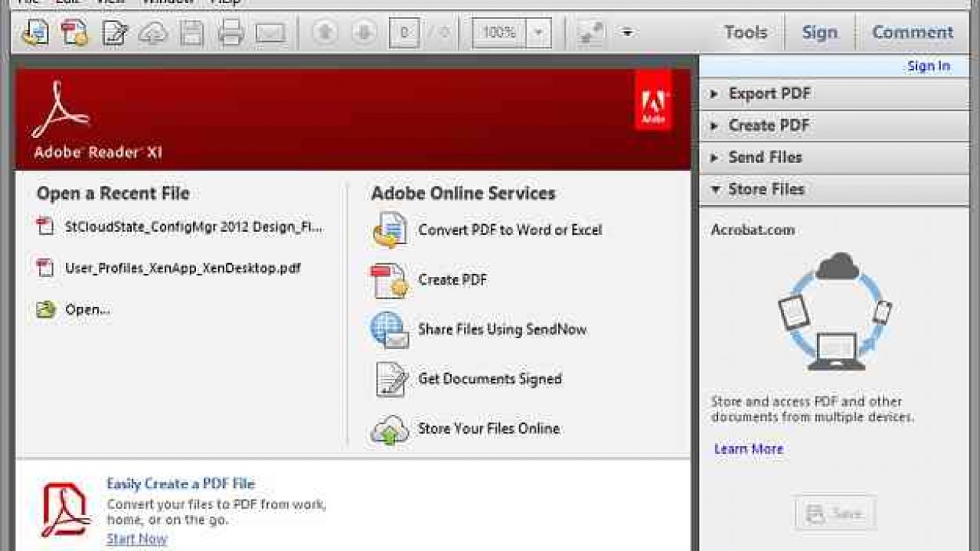Click the Open... link

pyautogui.click(x=88, y=310)
